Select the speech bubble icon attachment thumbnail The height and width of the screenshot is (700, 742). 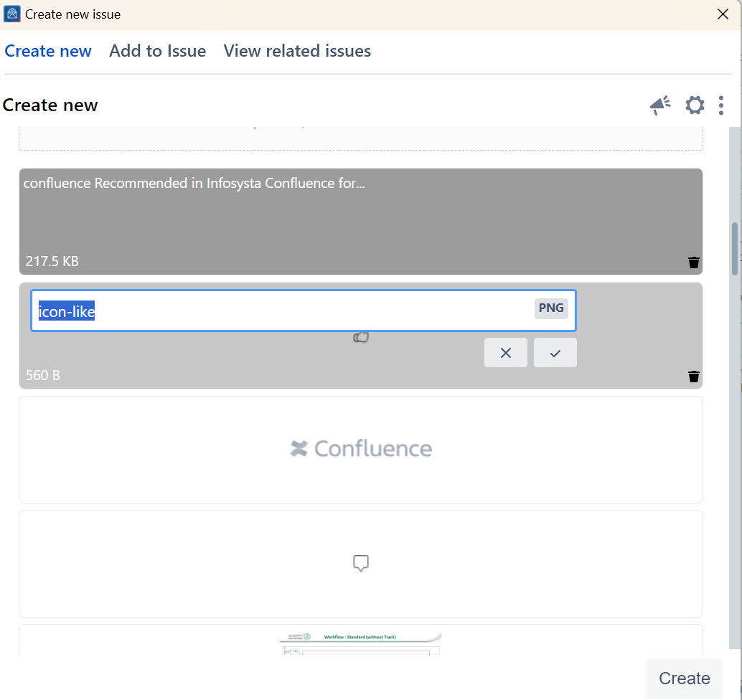point(360,564)
